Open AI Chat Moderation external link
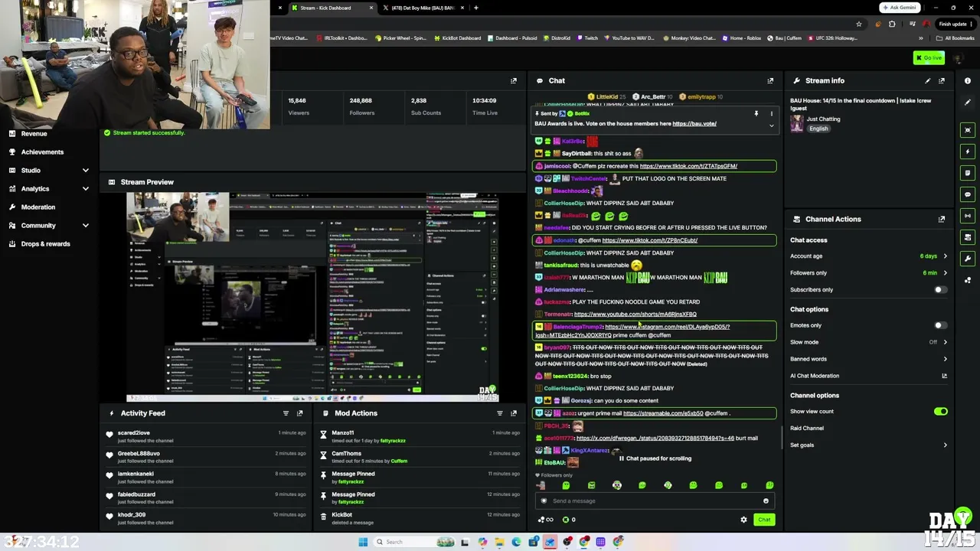 [944, 376]
